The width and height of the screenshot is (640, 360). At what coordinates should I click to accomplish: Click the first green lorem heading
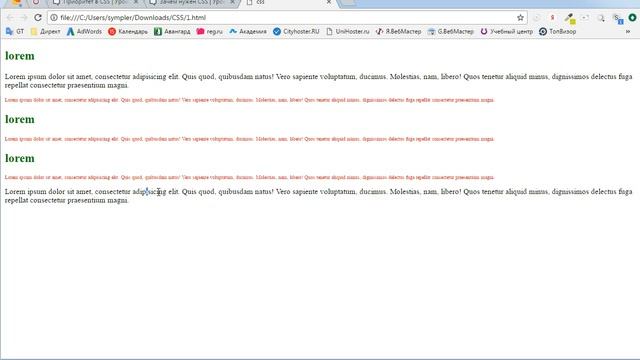[20, 56]
